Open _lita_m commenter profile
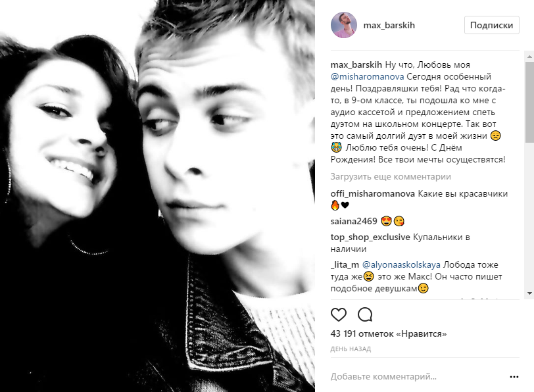This screenshot has width=534, height=392. 345,264
